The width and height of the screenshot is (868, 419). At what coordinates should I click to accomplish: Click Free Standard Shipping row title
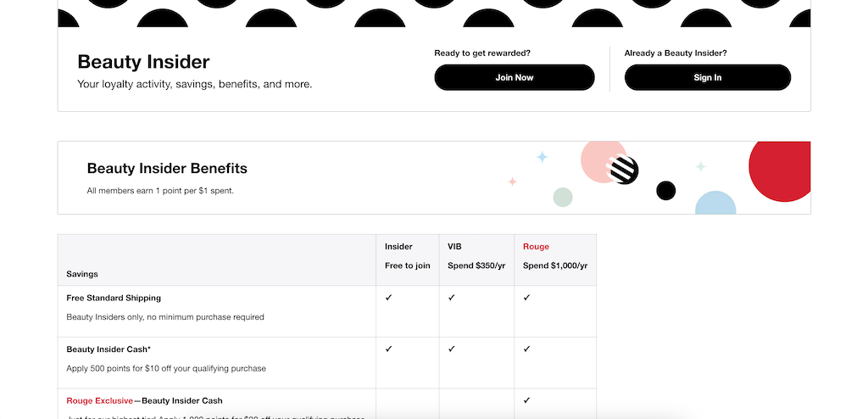pyautogui.click(x=114, y=299)
